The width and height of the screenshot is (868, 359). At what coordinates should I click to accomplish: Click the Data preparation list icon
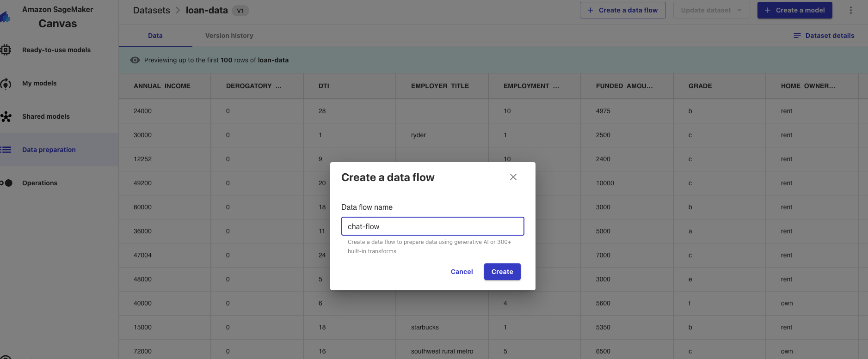6,150
